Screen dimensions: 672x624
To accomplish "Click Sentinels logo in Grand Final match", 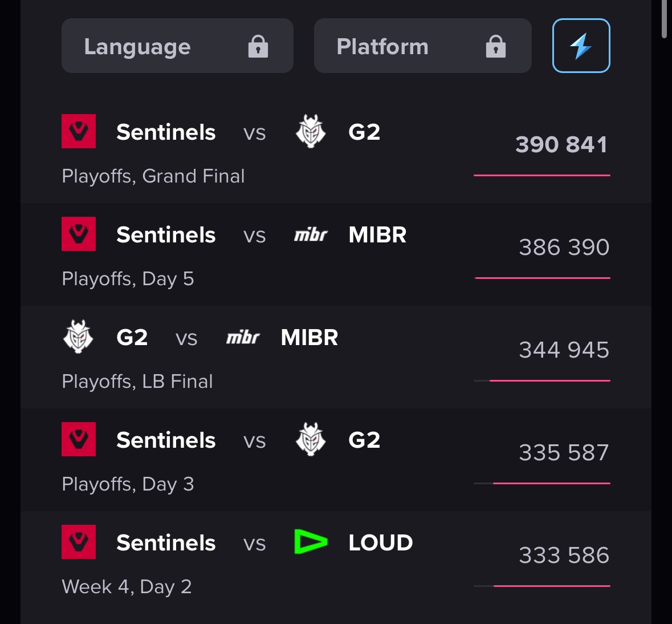I will coord(79,131).
